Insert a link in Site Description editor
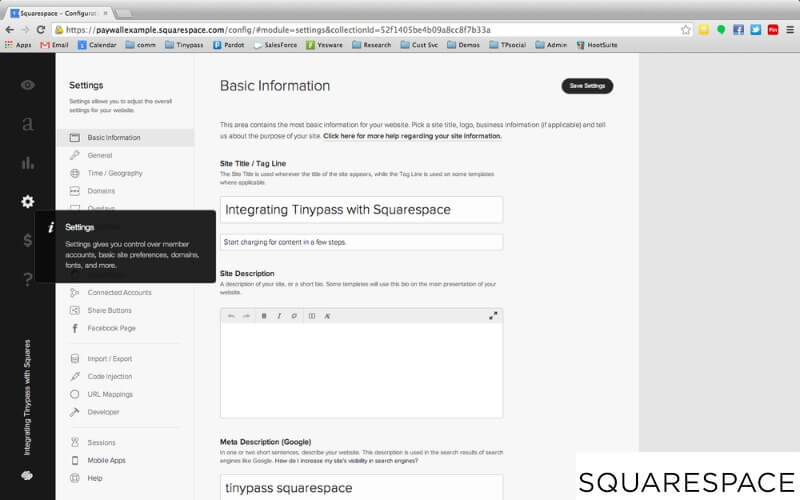Viewport: 800px width, 500px height. [294, 316]
